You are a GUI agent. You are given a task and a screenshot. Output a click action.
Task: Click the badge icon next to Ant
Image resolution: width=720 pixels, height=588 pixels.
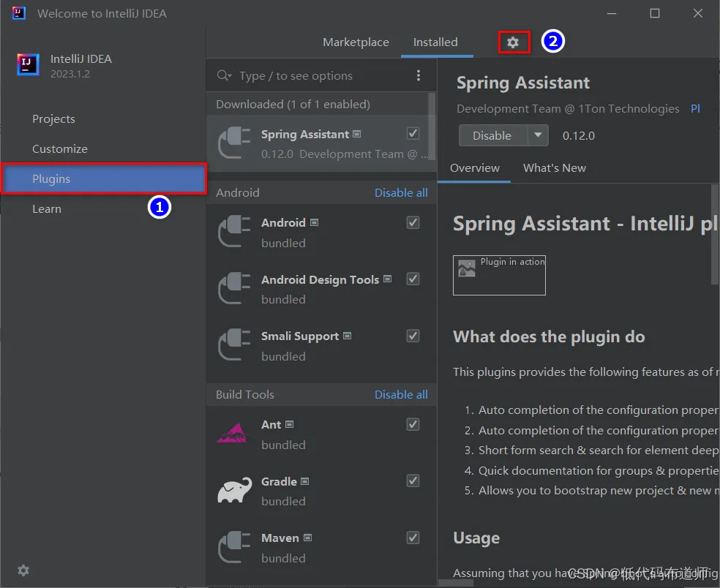tap(289, 425)
